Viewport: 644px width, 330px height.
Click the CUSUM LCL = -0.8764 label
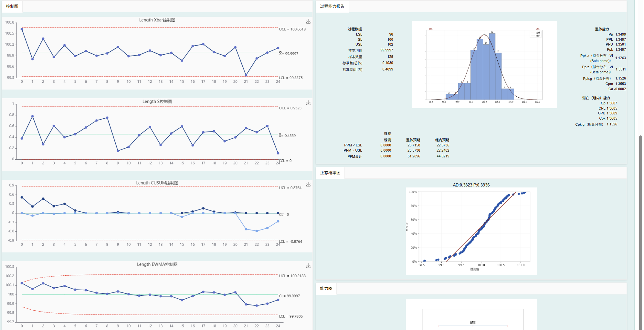click(290, 241)
